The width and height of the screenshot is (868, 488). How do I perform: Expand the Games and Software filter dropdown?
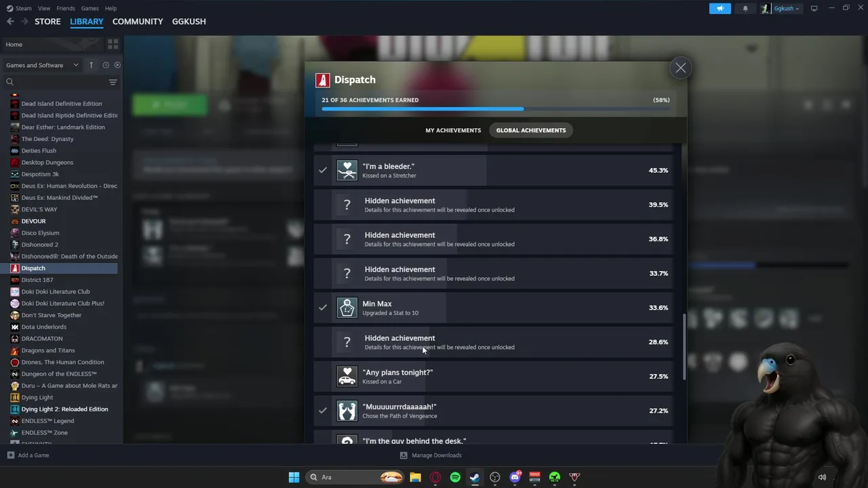click(42, 65)
